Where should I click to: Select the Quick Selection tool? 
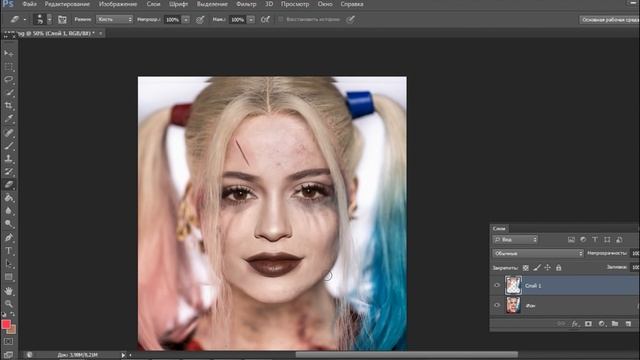point(9,93)
